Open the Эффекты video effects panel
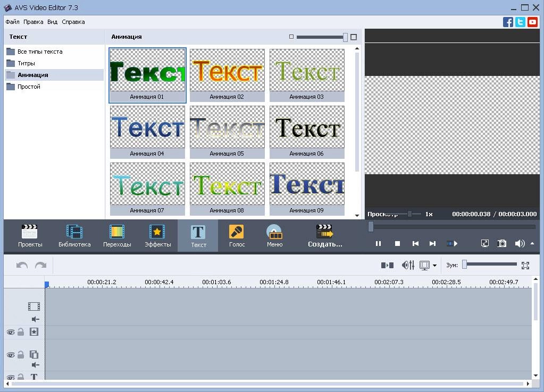This screenshot has height=392, width=544. pyautogui.click(x=157, y=236)
